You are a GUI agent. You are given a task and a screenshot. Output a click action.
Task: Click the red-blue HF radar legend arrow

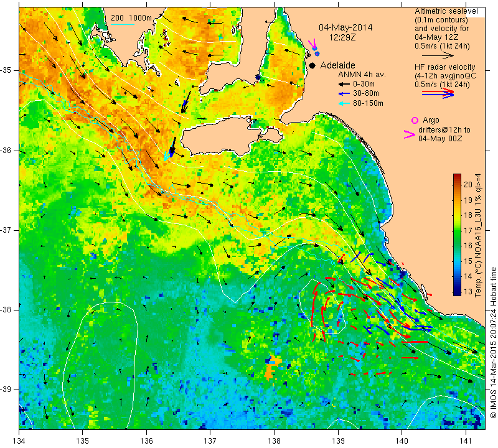(438, 93)
